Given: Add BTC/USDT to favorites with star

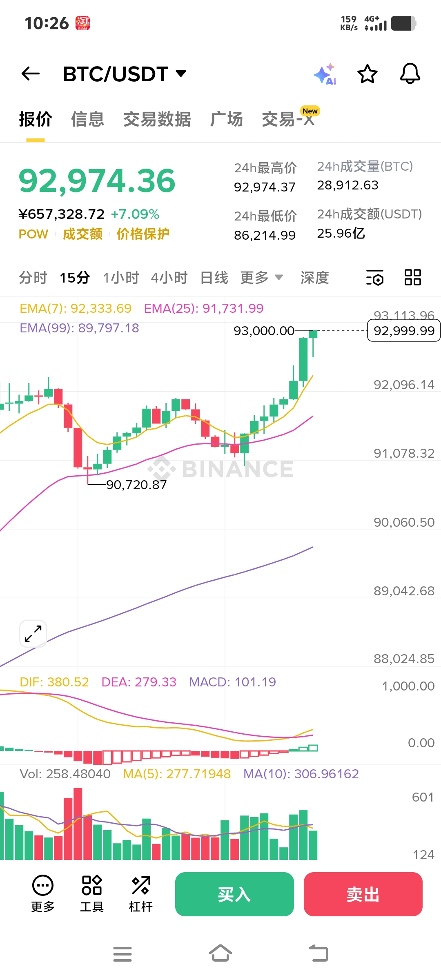Looking at the screenshot, I should pos(367,74).
